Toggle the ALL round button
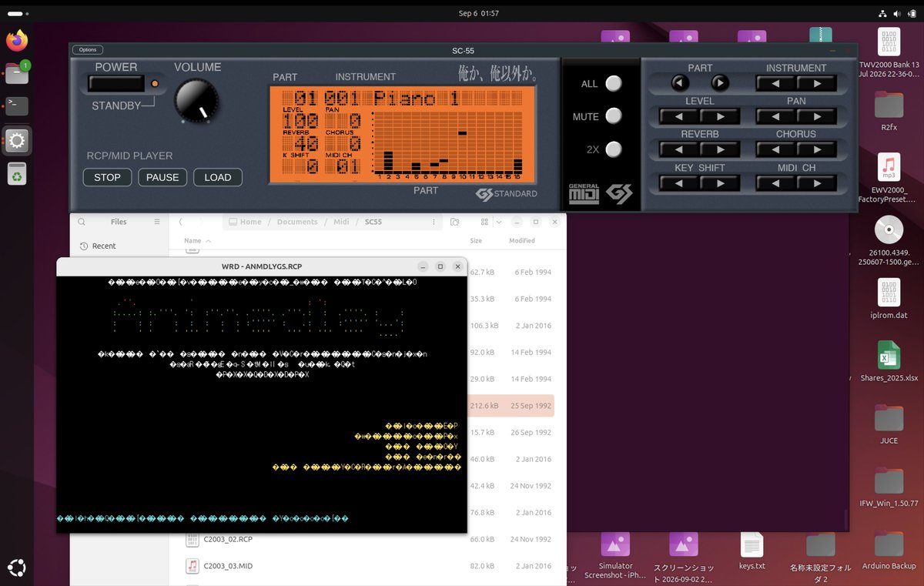924x586 pixels. (614, 83)
